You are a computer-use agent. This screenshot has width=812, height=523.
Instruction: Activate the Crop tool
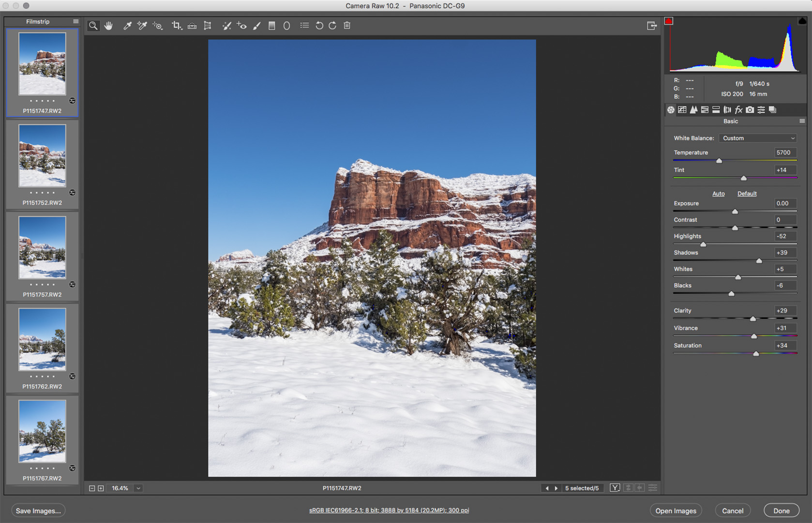[177, 26]
